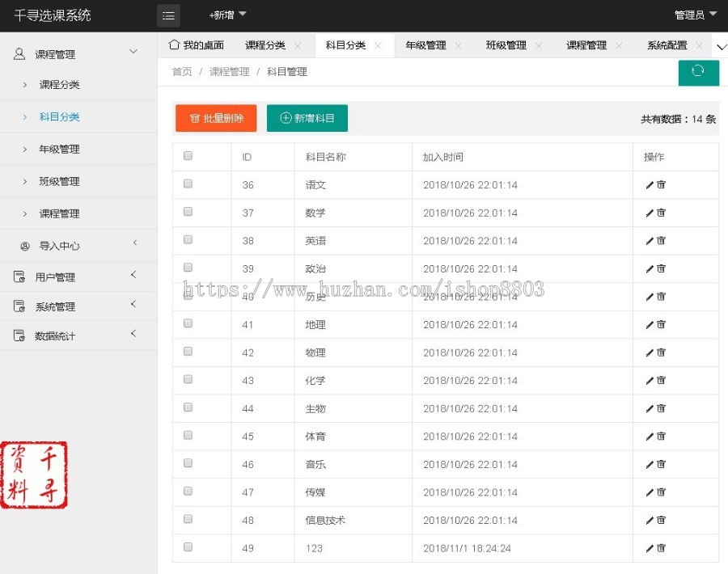Click the edit pencil icon for 语文 row
The height and width of the screenshot is (574, 728).
[650, 185]
